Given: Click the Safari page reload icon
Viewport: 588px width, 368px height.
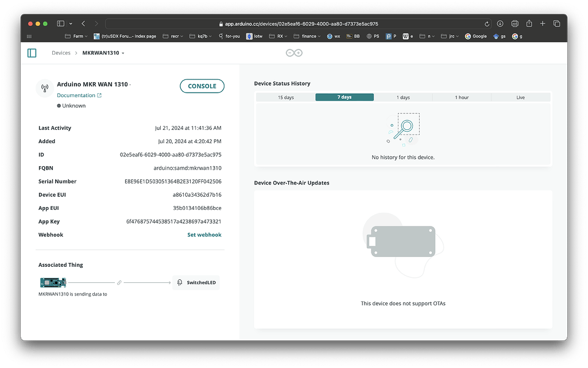Looking at the screenshot, I should pyautogui.click(x=487, y=24).
